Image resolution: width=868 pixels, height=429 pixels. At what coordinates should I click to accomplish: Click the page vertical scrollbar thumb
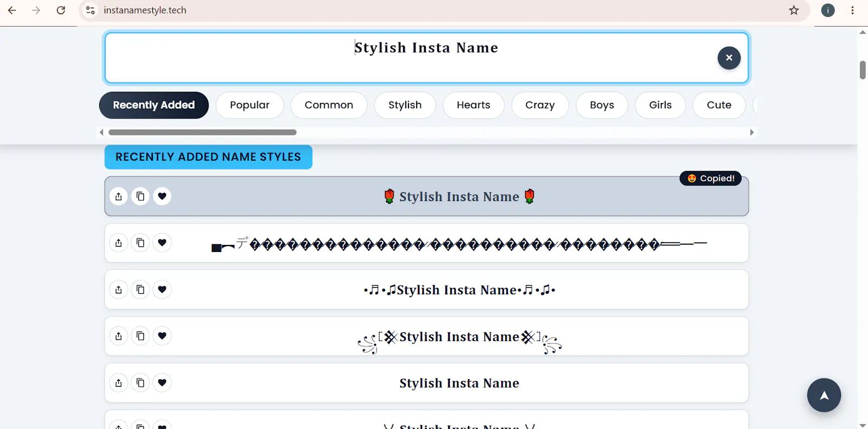point(863,70)
